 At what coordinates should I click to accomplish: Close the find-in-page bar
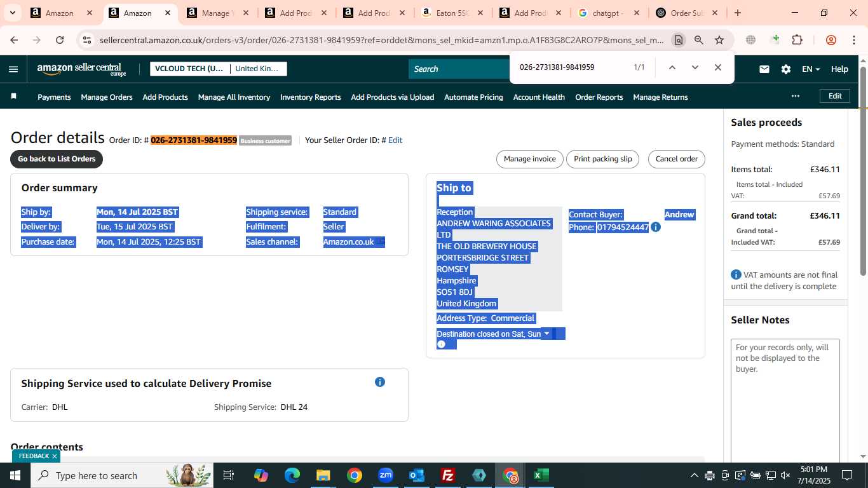(717, 67)
